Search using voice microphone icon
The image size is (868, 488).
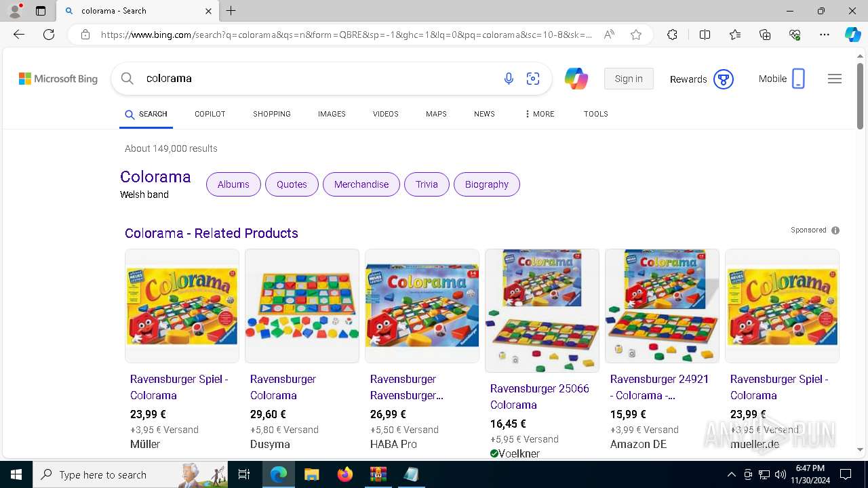(509, 79)
